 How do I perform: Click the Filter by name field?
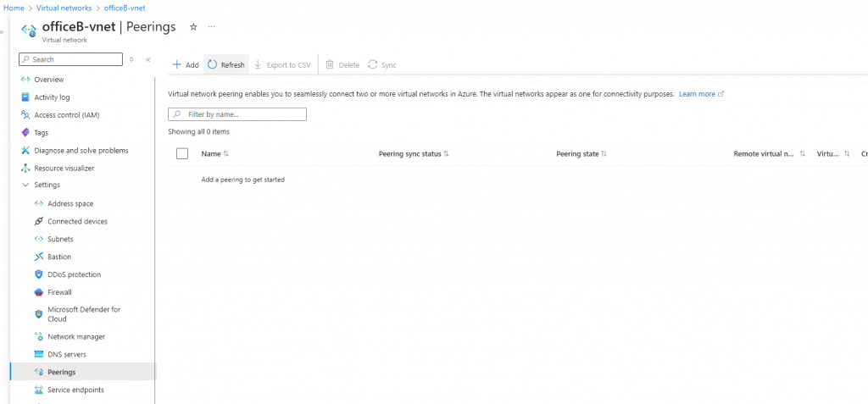point(237,114)
